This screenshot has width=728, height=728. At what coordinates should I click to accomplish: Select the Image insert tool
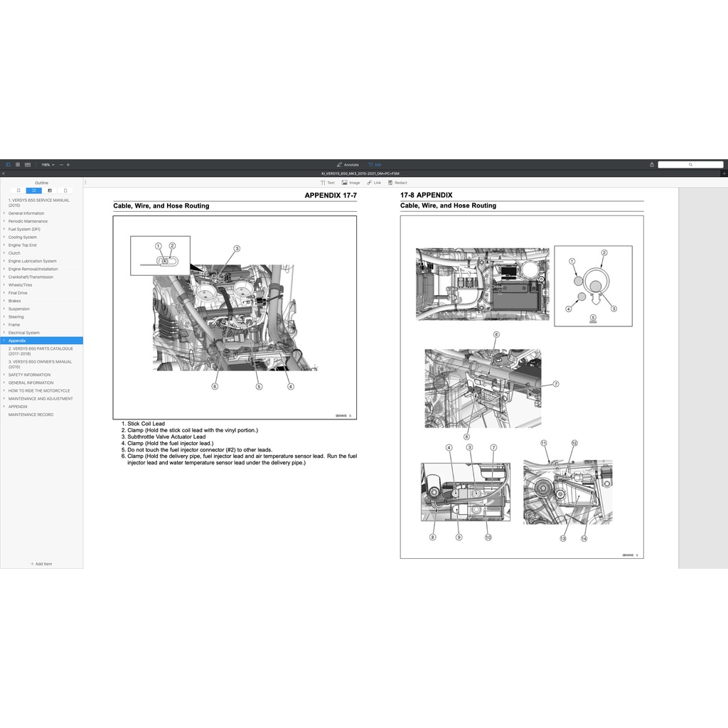(350, 183)
